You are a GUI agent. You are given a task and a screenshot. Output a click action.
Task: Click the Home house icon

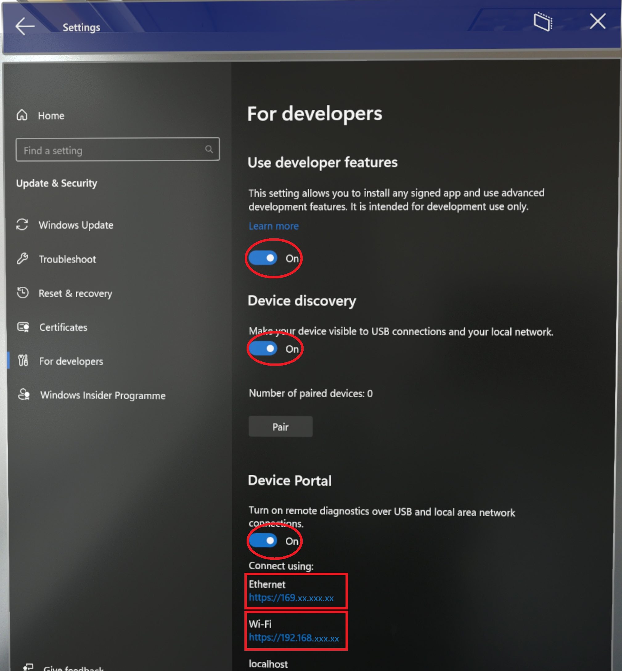click(22, 115)
